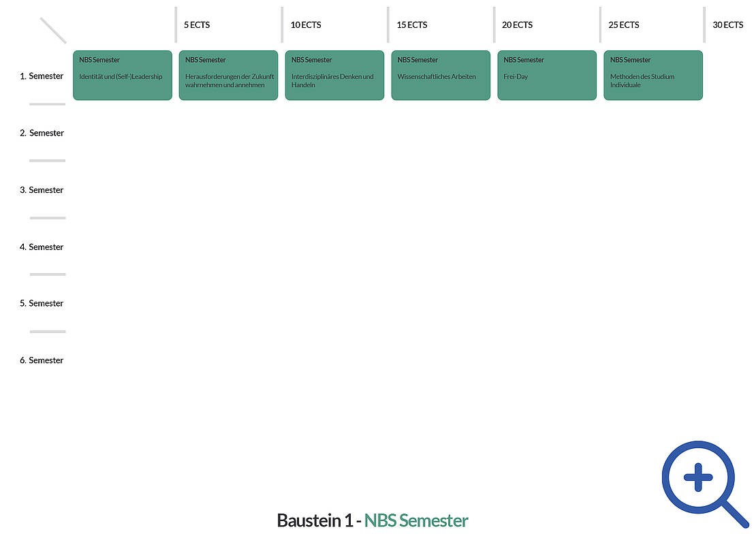Select the 6. Semester row label
The height and width of the screenshot is (534, 756).
[x=42, y=360]
